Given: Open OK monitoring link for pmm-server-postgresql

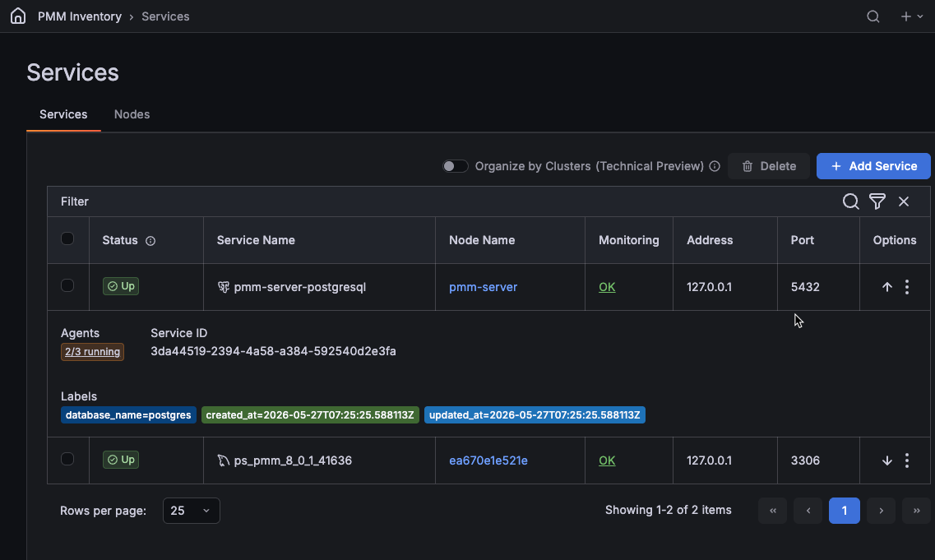Looking at the screenshot, I should 607,288.
